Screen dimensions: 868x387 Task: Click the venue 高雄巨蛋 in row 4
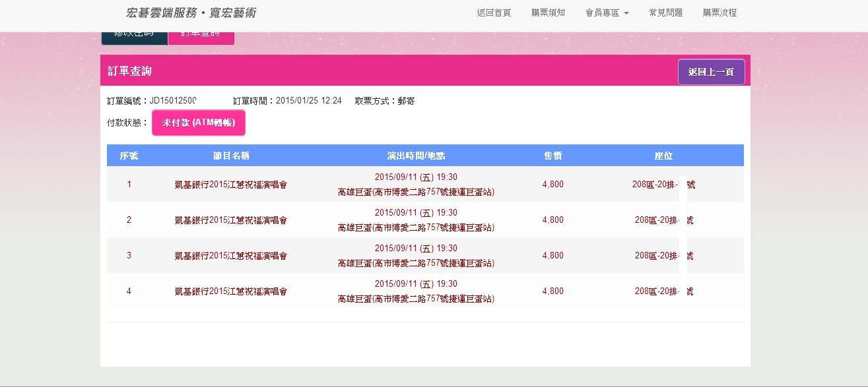click(x=416, y=299)
